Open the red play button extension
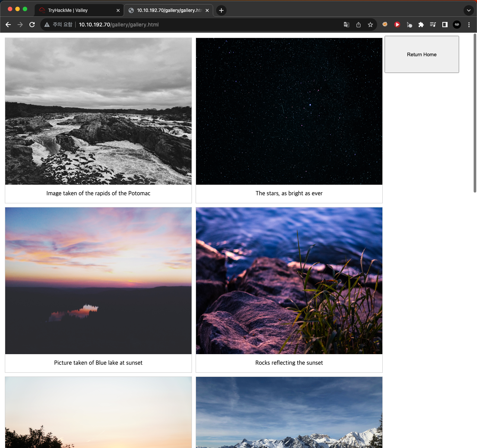 [397, 25]
